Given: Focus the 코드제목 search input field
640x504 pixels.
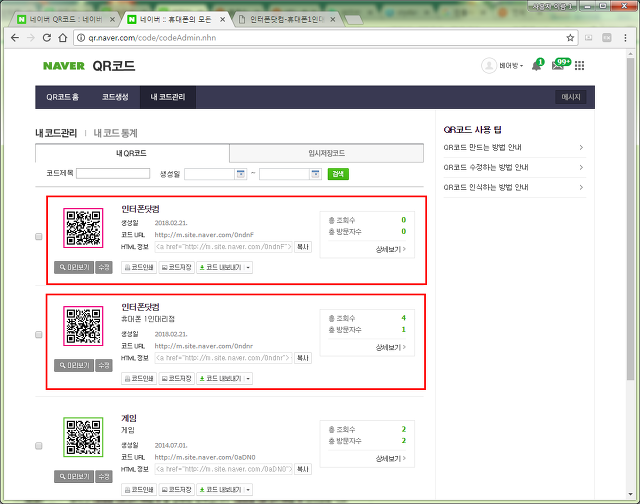Looking at the screenshot, I should tap(113, 173).
